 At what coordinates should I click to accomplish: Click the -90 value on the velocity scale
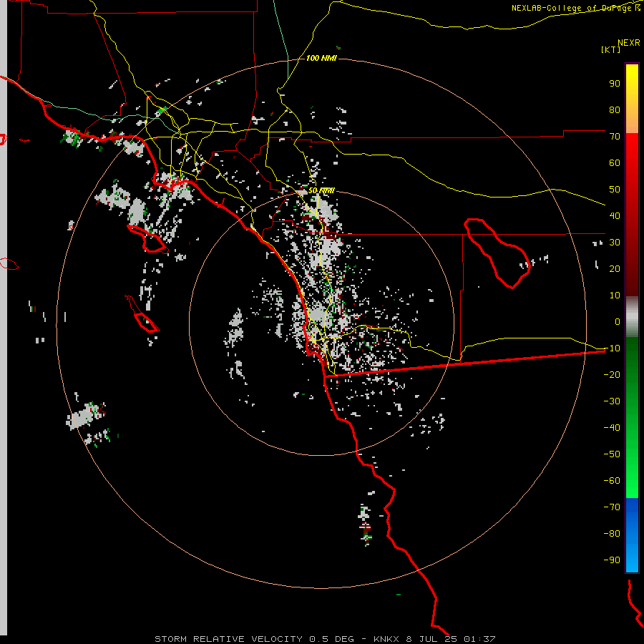pos(612,560)
